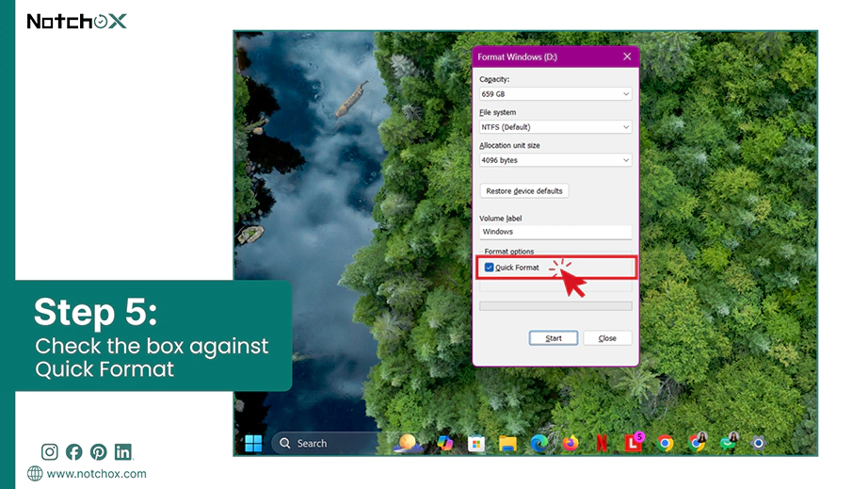Launch Copilot from the taskbar
The image size is (868, 489).
(x=444, y=443)
